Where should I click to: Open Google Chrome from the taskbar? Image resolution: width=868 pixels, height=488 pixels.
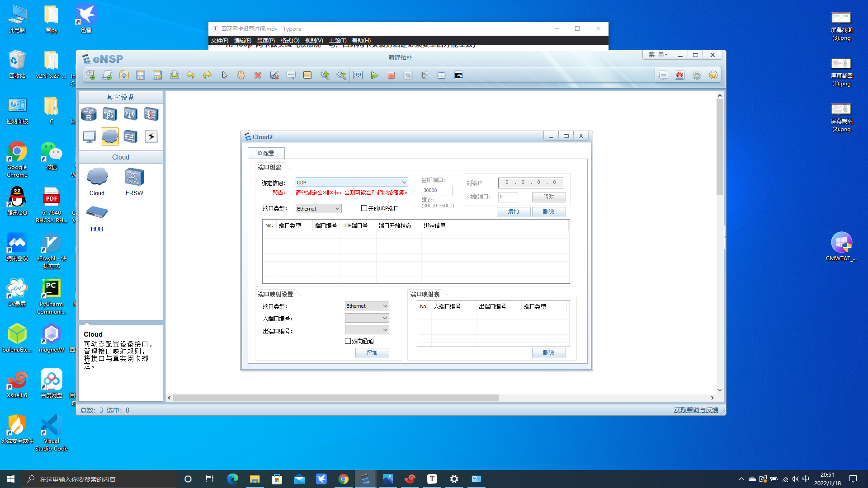tap(344, 479)
